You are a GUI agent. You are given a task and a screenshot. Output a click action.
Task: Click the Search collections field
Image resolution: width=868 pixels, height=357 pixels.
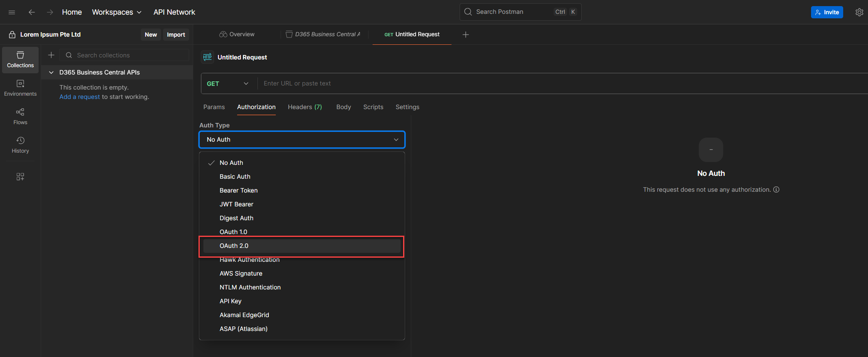click(124, 55)
